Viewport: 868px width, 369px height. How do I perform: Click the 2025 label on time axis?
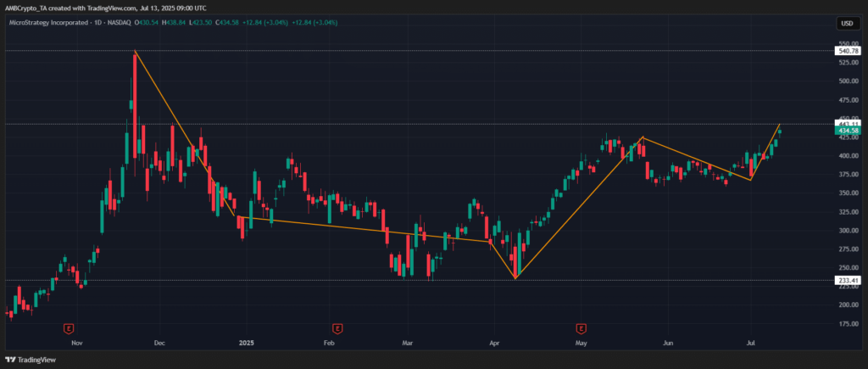[246, 344]
